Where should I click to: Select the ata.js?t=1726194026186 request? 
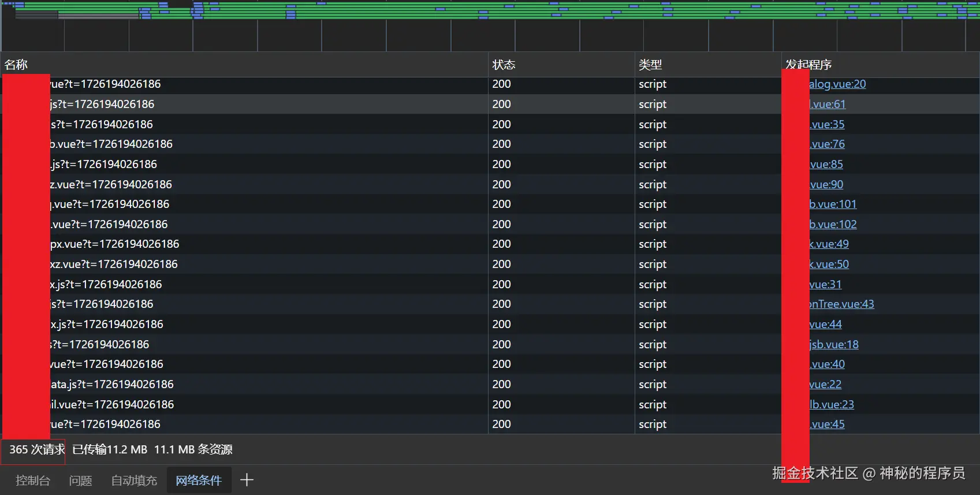click(113, 385)
